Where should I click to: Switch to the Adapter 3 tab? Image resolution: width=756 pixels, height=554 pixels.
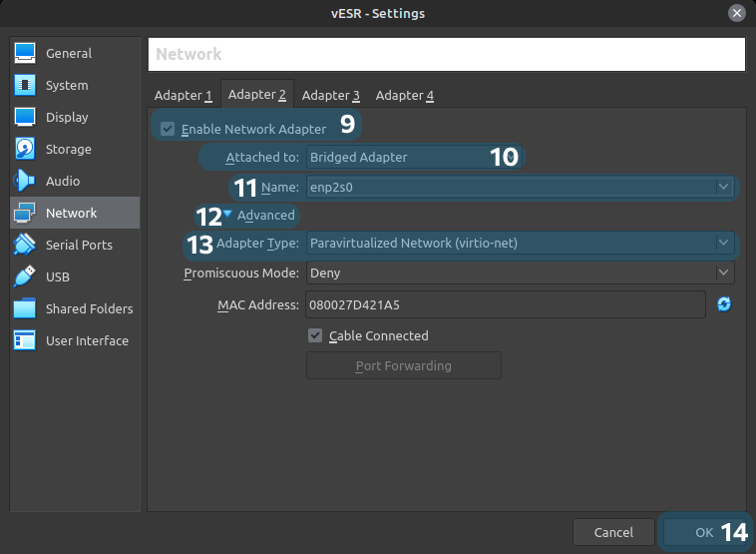pyautogui.click(x=330, y=96)
